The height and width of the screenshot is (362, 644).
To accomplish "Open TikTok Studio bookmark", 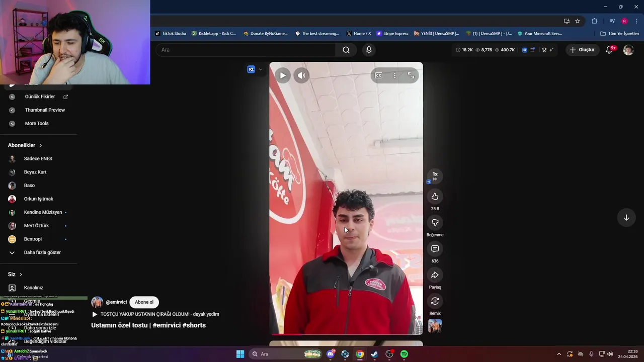I will click(x=171, y=34).
